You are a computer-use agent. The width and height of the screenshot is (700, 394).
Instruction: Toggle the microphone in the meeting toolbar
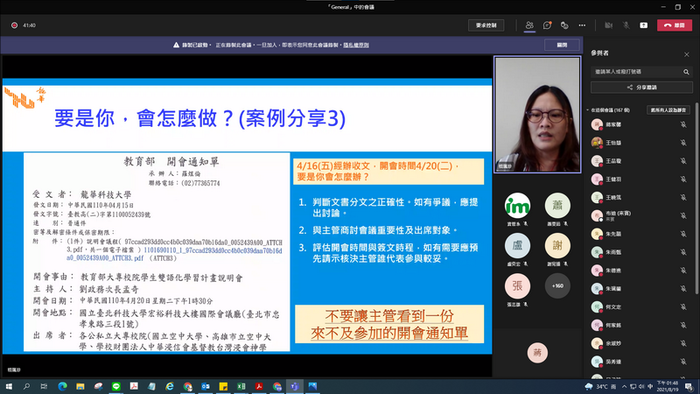626,25
